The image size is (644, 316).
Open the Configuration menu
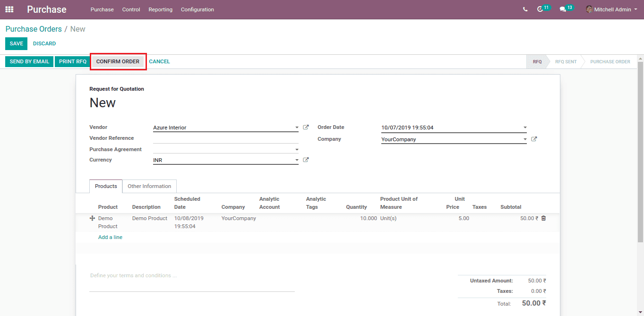(197, 9)
